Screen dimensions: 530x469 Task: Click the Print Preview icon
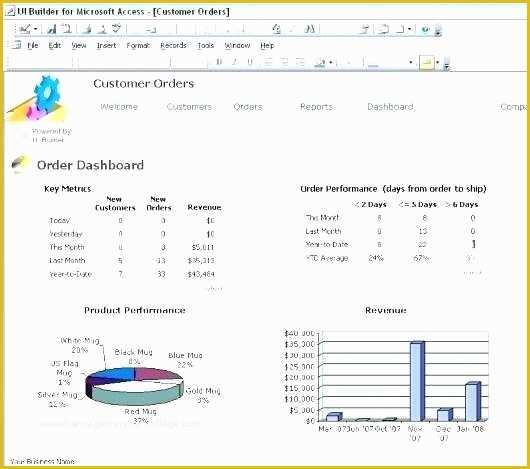[x=102, y=29]
